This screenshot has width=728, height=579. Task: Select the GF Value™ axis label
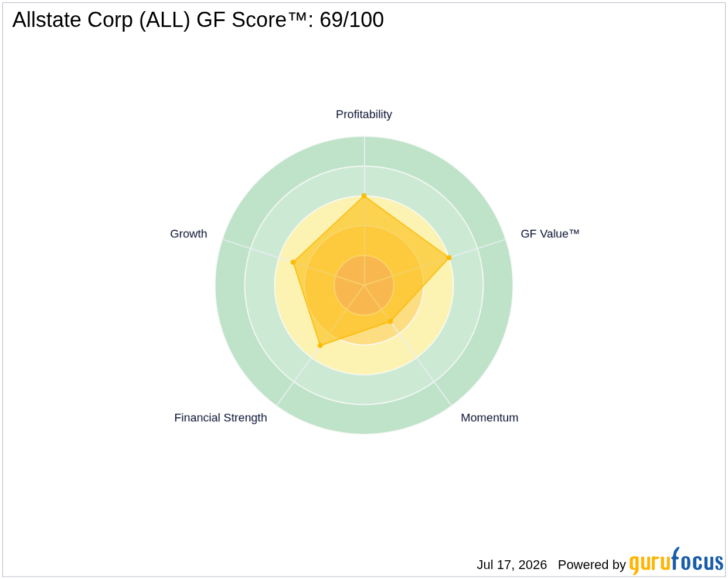click(550, 234)
